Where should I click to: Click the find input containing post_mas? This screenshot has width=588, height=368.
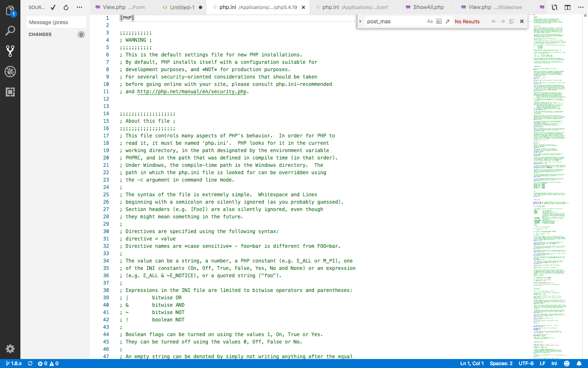click(394, 21)
